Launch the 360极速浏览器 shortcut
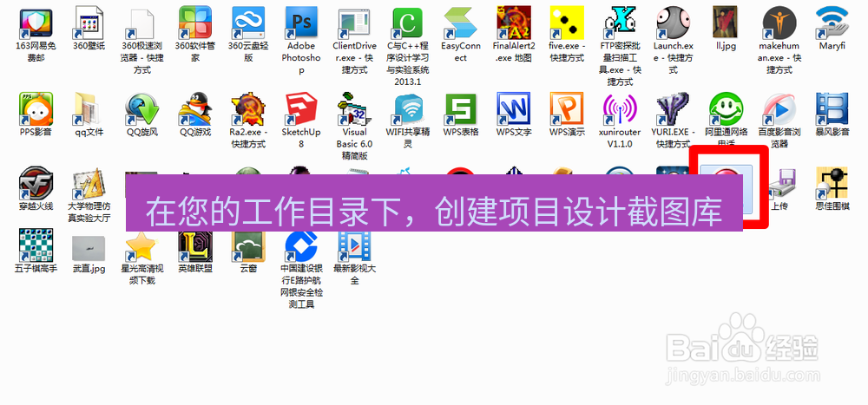Screen dimensions: 868x405 coord(142,22)
